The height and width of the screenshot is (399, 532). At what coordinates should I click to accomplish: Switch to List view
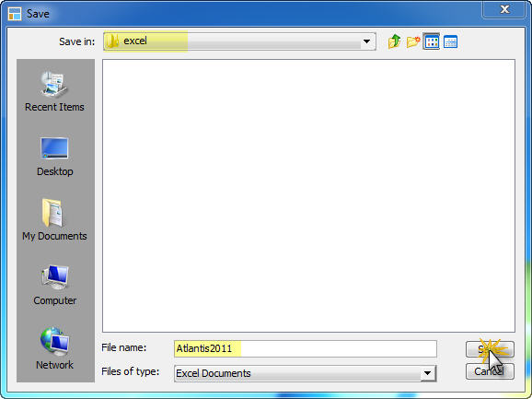pyautogui.click(x=432, y=41)
